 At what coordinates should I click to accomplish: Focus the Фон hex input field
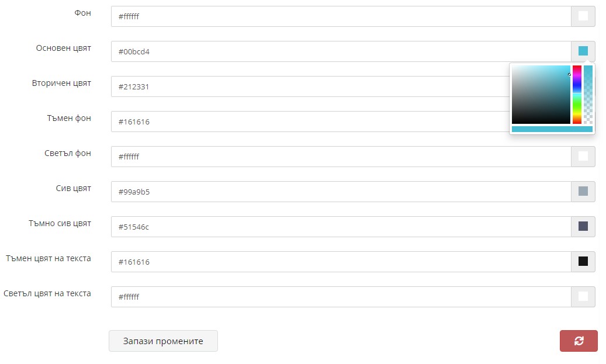(x=341, y=16)
